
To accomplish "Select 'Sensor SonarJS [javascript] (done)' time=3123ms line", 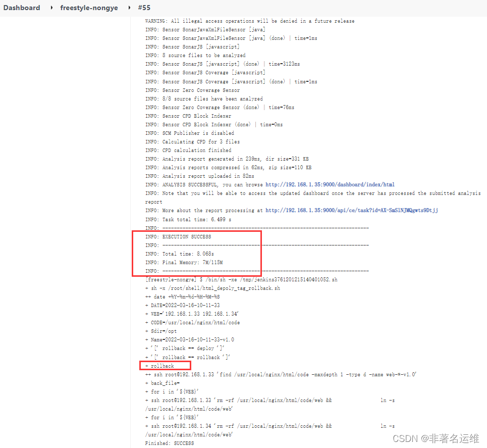I will tap(223, 64).
